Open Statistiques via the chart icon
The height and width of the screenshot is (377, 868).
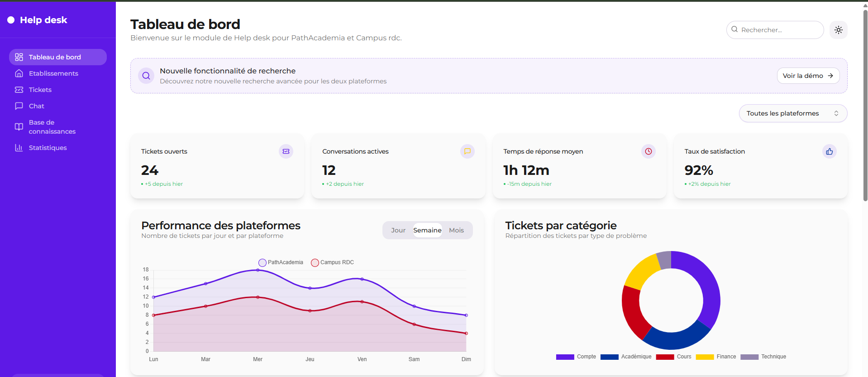pyautogui.click(x=19, y=148)
